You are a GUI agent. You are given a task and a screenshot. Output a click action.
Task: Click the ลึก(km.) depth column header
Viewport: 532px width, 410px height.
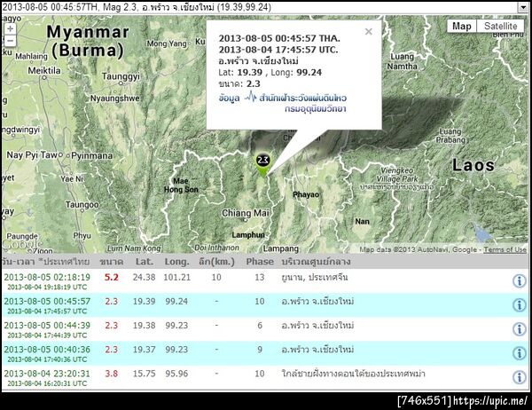pyautogui.click(x=217, y=262)
